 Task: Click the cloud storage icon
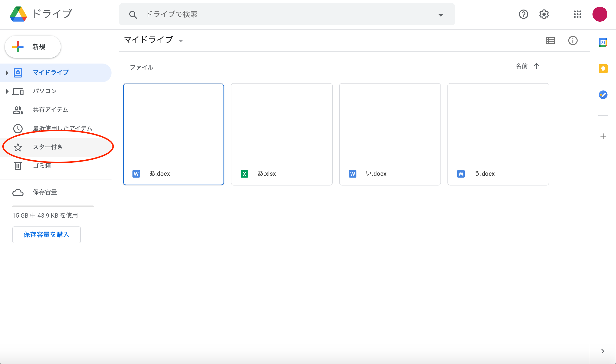(x=18, y=192)
